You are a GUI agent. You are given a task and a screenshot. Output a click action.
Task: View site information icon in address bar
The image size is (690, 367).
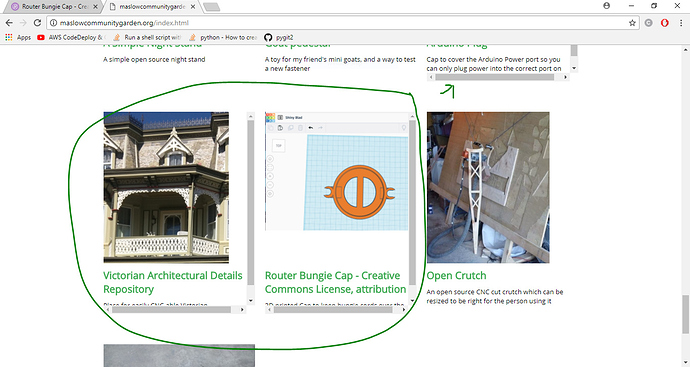click(x=53, y=23)
